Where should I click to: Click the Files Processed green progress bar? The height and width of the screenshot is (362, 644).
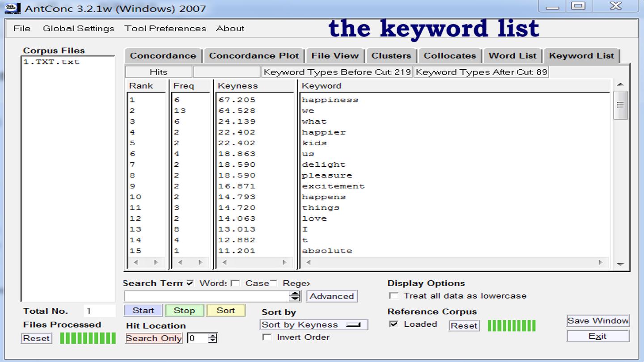[88, 338]
